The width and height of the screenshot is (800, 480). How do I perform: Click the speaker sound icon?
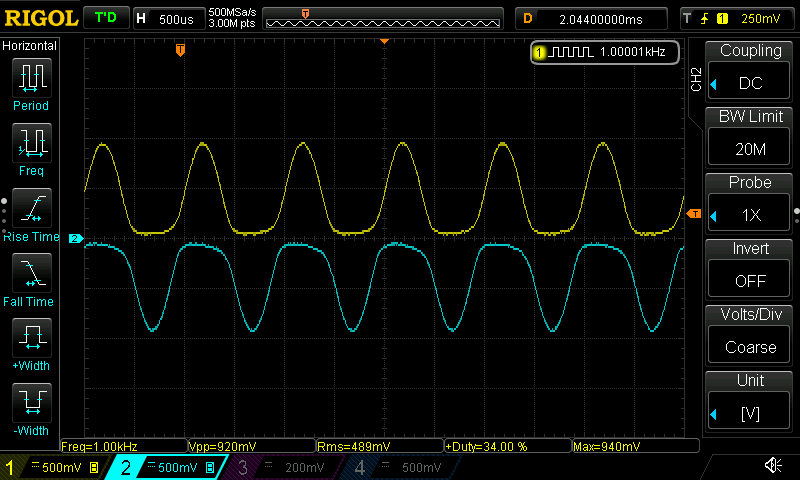click(x=773, y=465)
